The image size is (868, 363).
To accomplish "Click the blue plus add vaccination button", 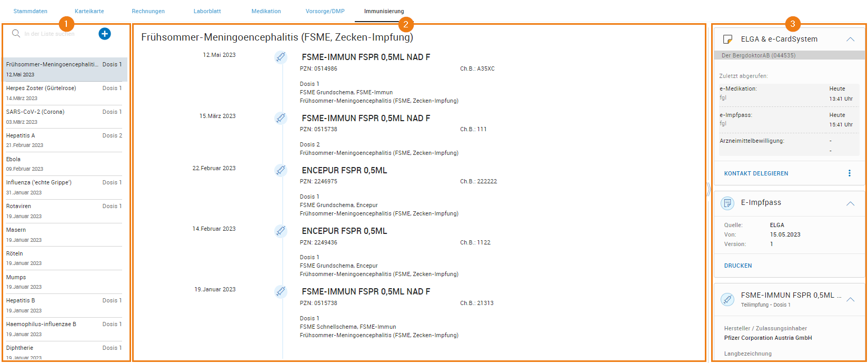I will (105, 34).
